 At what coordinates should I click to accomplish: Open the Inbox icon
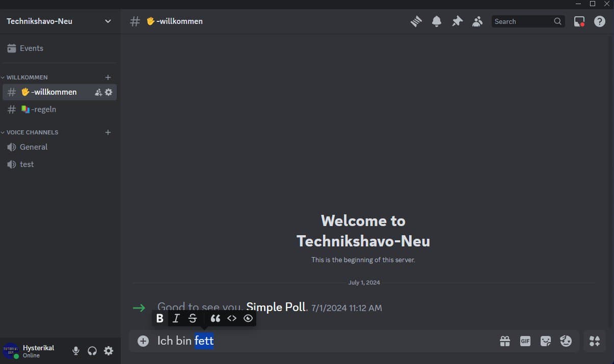(x=579, y=21)
